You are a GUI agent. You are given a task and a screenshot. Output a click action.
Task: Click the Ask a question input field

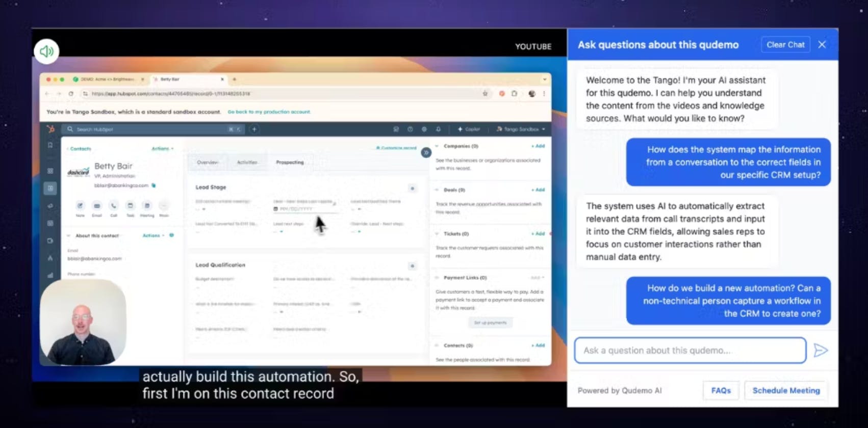pyautogui.click(x=690, y=351)
